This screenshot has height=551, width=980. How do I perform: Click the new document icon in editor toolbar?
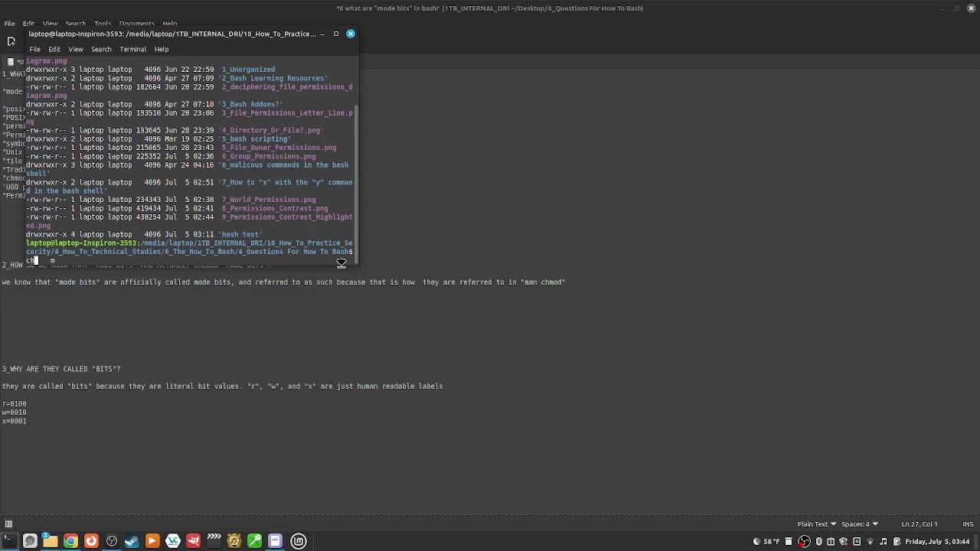coord(11,41)
